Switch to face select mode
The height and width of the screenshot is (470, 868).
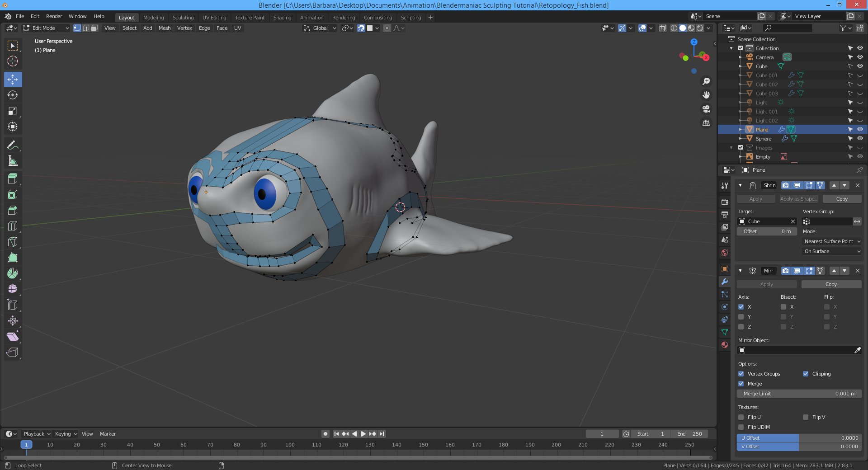click(x=94, y=28)
